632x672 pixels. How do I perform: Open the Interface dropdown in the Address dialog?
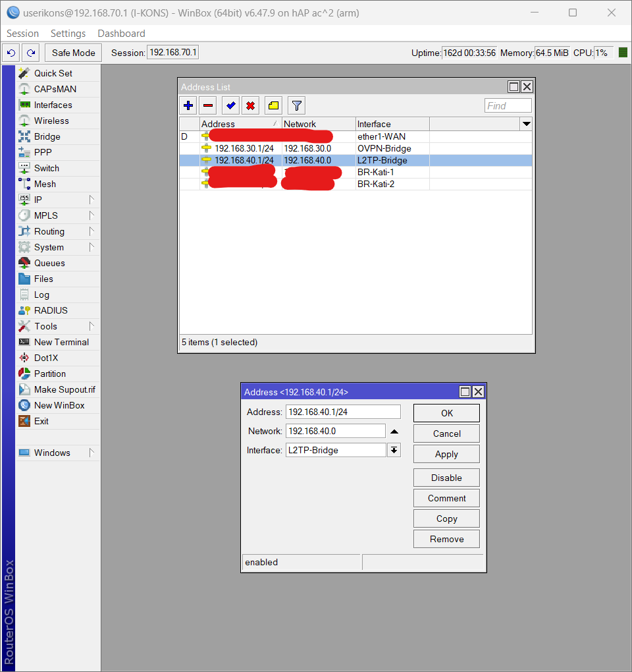click(394, 450)
